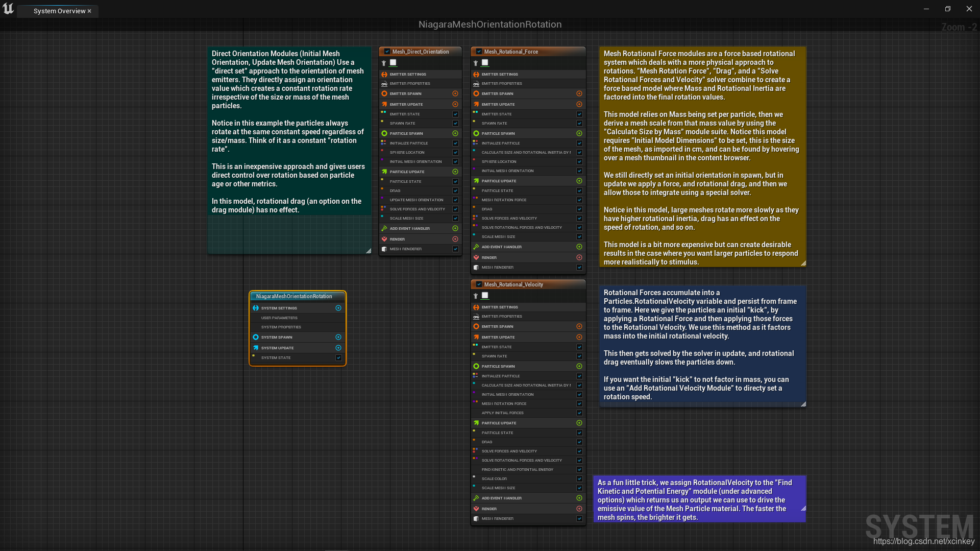The image size is (980, 551).
Task: Click Particle Spawn green ring icon in Mesh_Direct_Orientation
Action: [384, 133]
